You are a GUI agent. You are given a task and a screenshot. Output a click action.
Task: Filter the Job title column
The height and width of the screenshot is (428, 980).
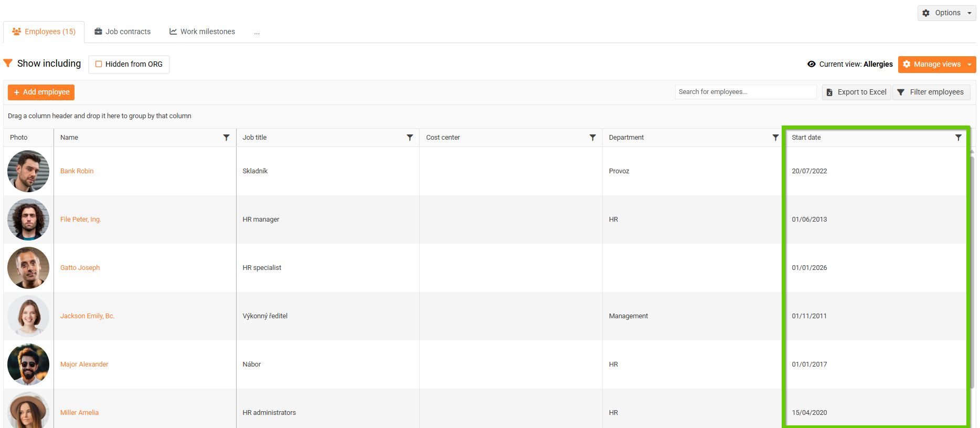[x=410, y=138]
